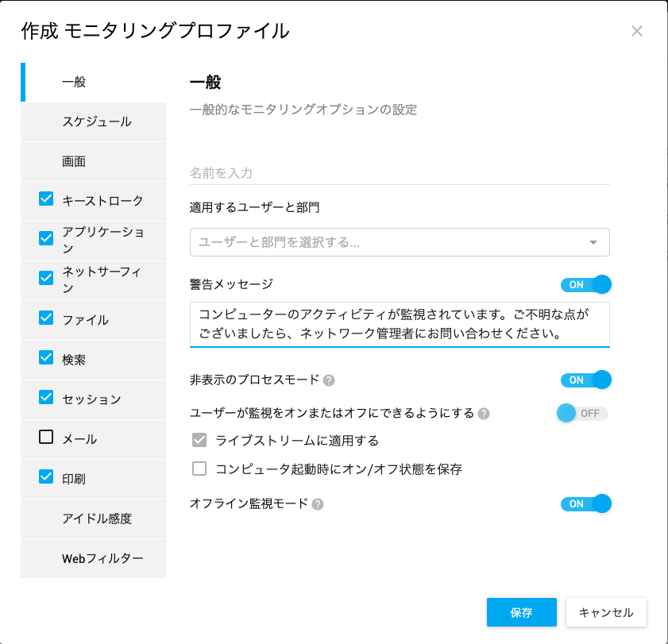
Task: Open the ユーザーと部門を選択する dropdown
Action: click(400, 242)
